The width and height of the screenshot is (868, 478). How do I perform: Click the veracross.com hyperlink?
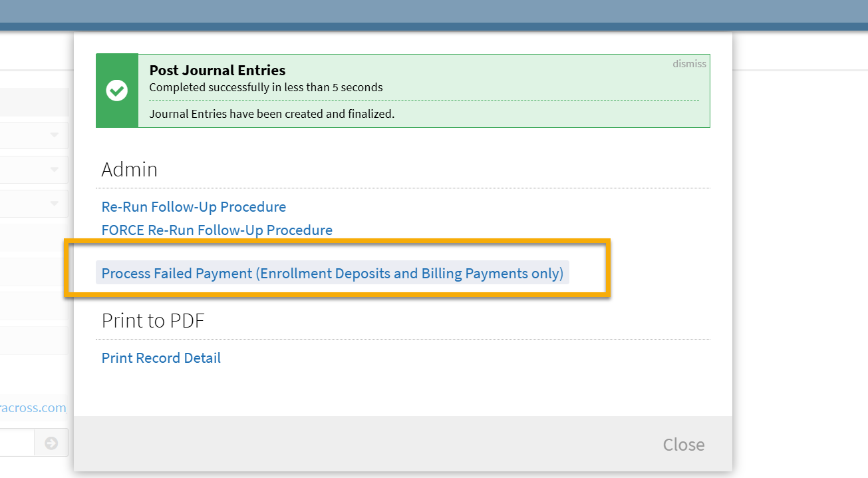(x=33, y=407)
